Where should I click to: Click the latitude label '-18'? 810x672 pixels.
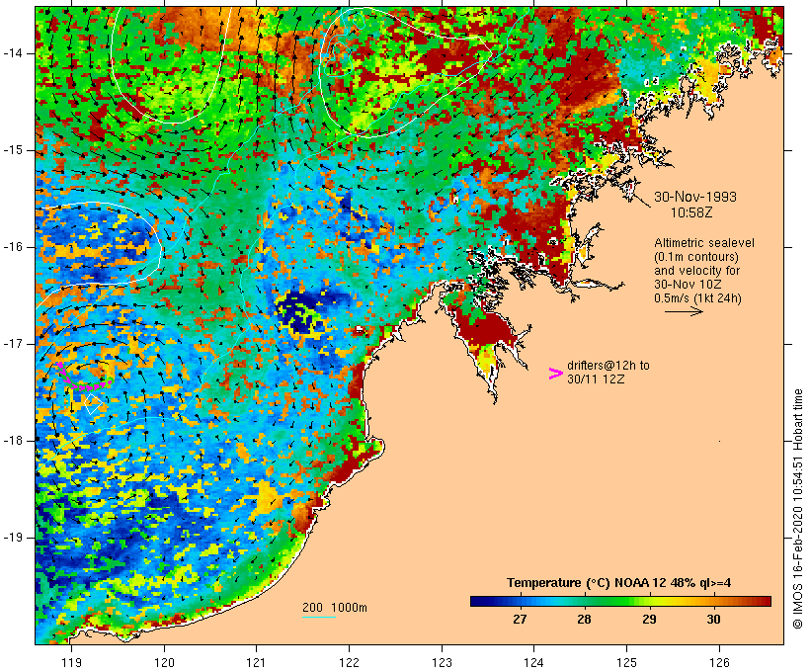point(12,441)
